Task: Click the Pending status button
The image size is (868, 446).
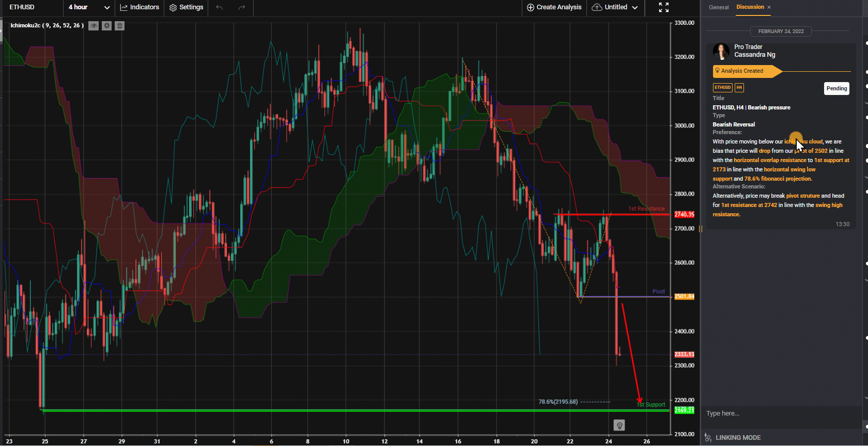Action: point(836,88)
